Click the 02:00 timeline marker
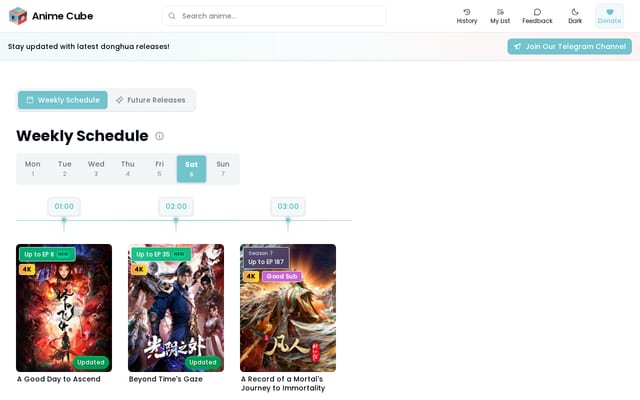Image resolution: width=640 pixels, height=400 pixels. 176,207
